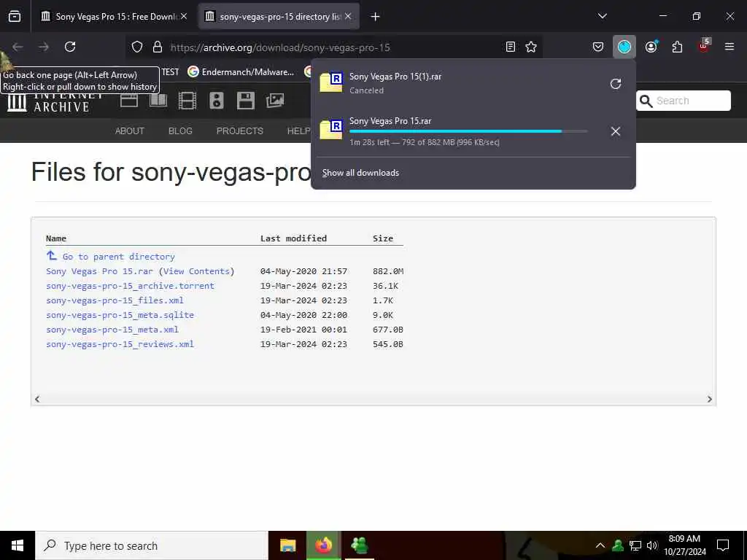
Task: Bookmark this page with the star
Action: point(531,47)
